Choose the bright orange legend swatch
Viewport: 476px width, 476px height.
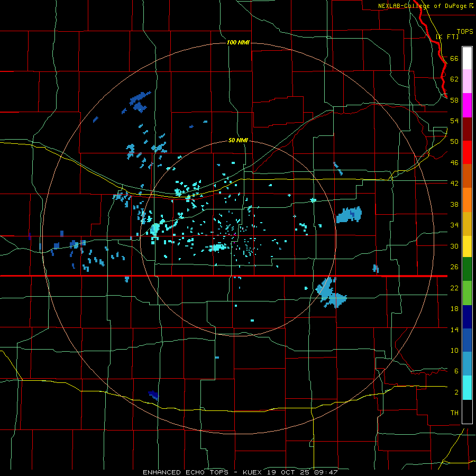coord(467,200)
